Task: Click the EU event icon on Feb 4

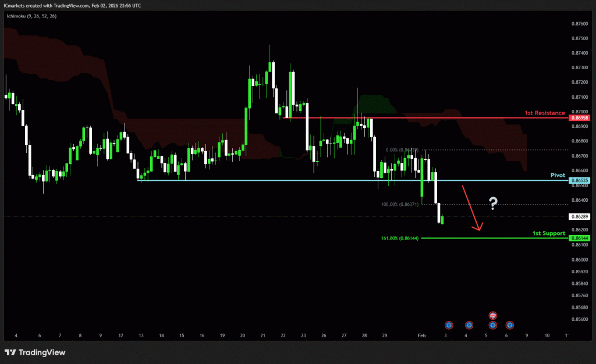Action: click(x=469, y=325)
